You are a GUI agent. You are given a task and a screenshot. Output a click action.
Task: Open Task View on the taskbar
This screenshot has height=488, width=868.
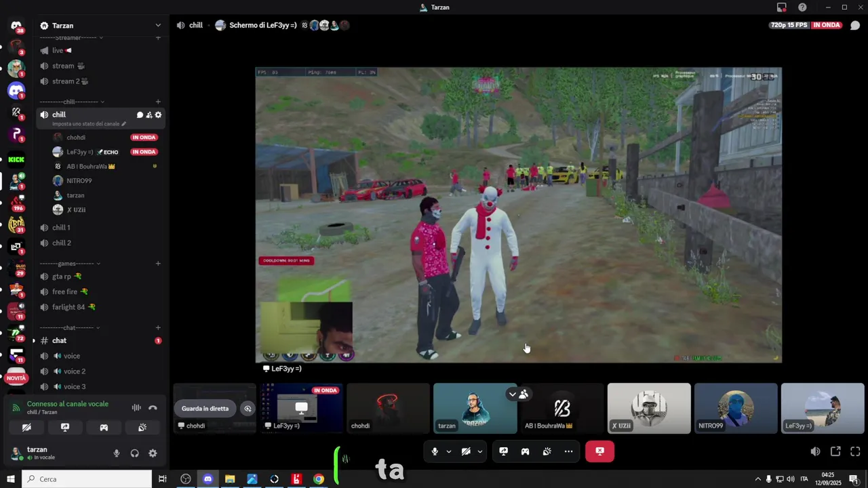[x=163, y=479]
